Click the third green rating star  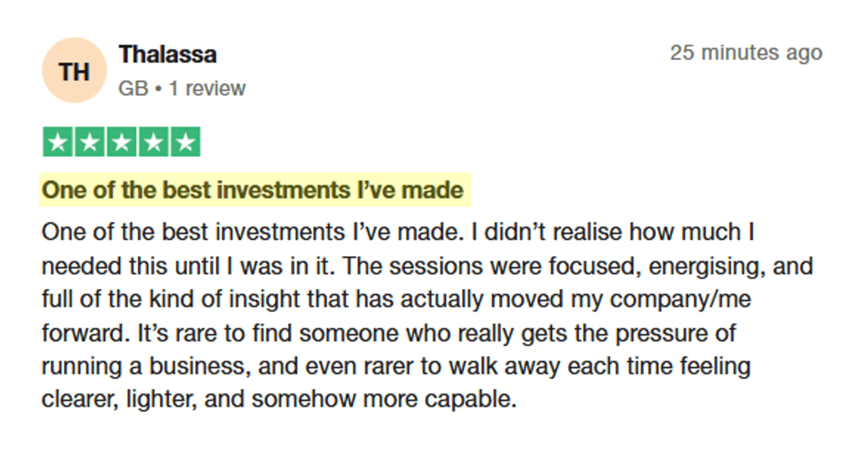click(122, 142)
